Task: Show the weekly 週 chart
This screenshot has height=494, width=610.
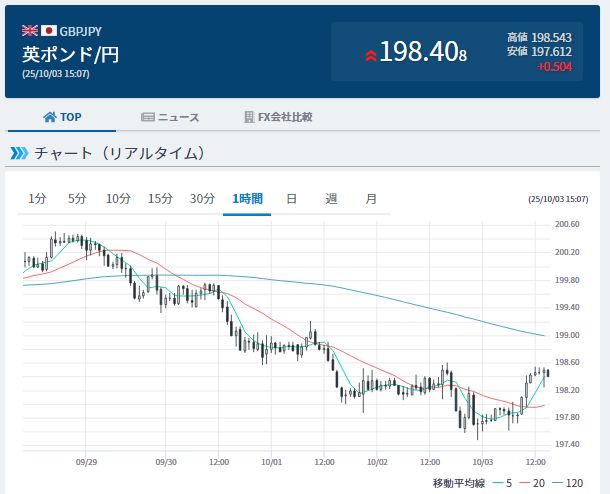Action: click(x=331, y=199)
